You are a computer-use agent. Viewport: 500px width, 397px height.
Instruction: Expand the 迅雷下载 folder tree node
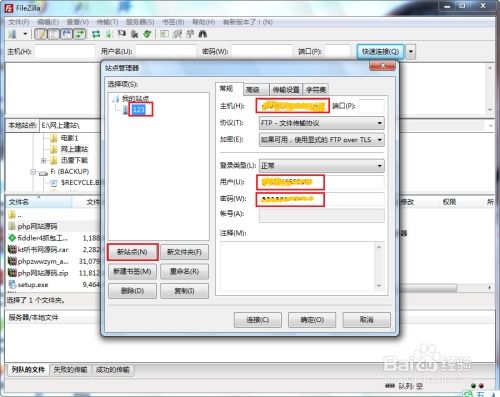(43, 161)
